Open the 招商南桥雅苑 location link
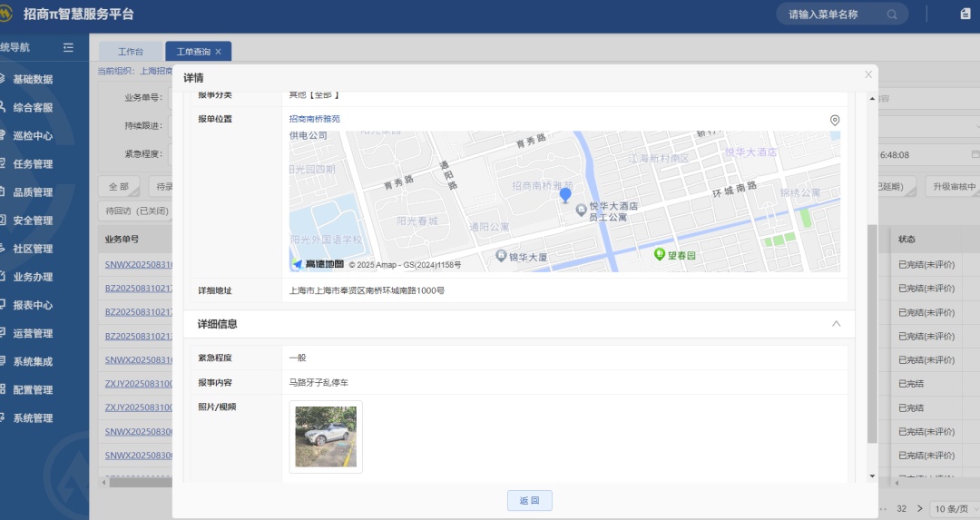 click(314, 119)
